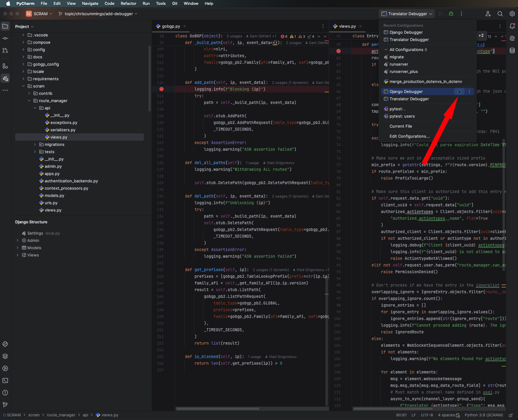The height and width of the screenshot is (420, 518).
Task: Open the Notifications bell icon
Action: [512, 26]
